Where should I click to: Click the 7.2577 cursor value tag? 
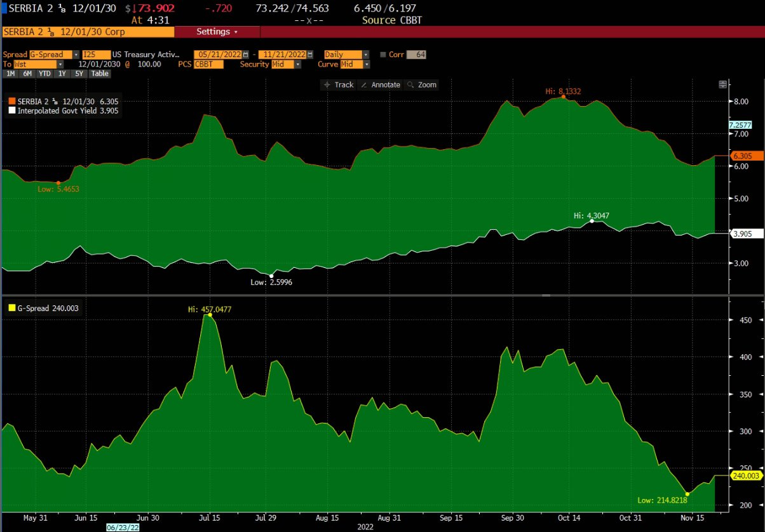tap(741, 124)
